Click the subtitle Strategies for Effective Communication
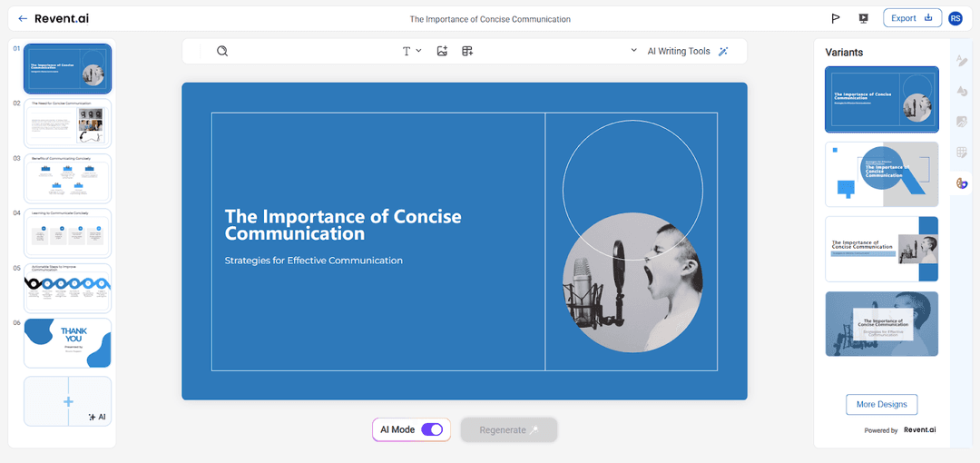This screenshot has width=980, height=463. [314, 261]
